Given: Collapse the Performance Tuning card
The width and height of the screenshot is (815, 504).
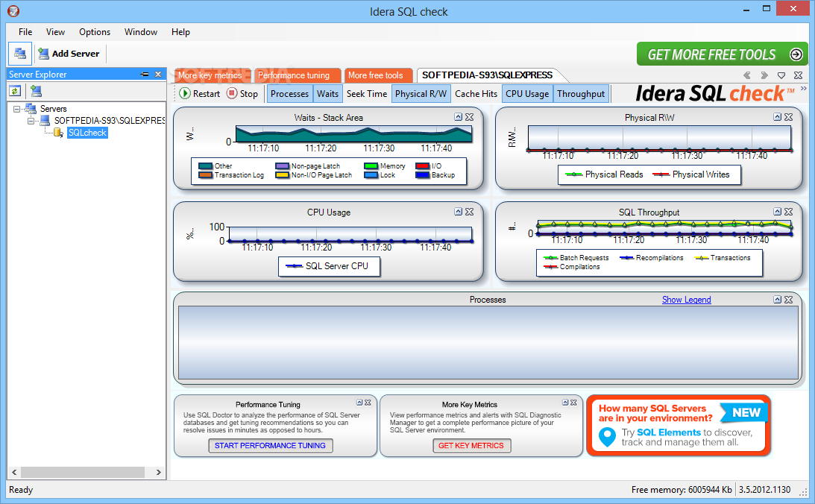Looking at the screenshot, I should (x=359, y=402).
